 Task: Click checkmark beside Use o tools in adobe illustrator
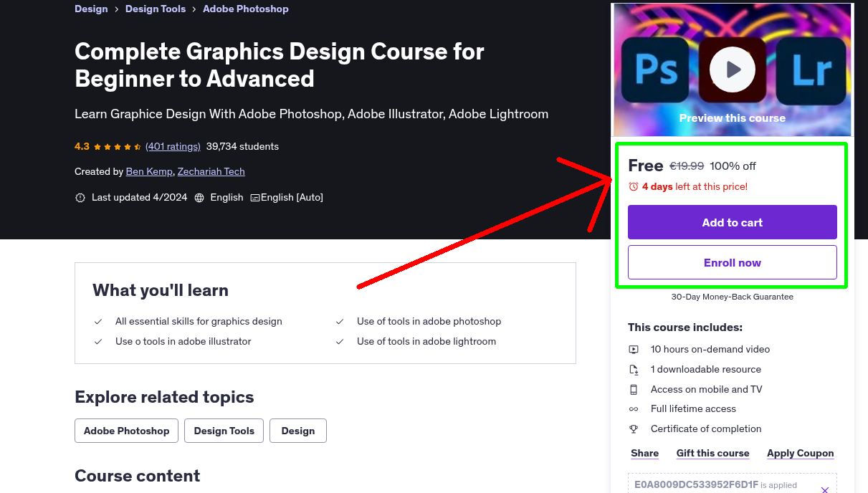[x=98, y=342]
